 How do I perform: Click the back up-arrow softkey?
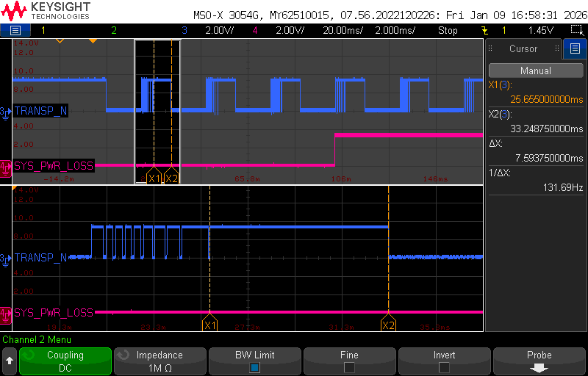[10, 361]
